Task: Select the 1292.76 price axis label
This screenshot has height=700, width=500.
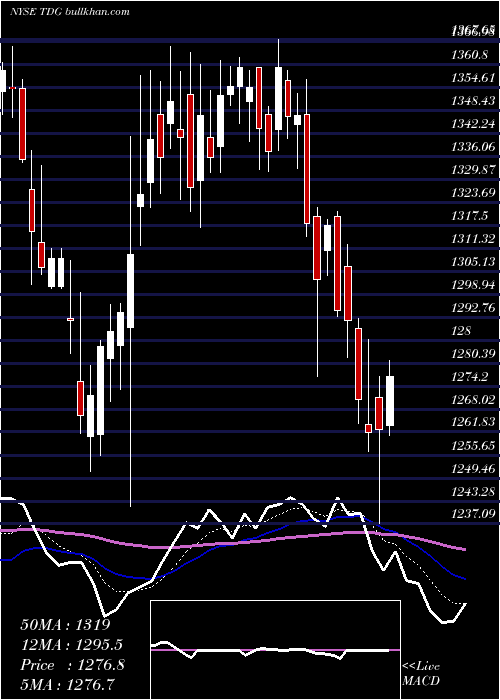Action: pos(473,308)
